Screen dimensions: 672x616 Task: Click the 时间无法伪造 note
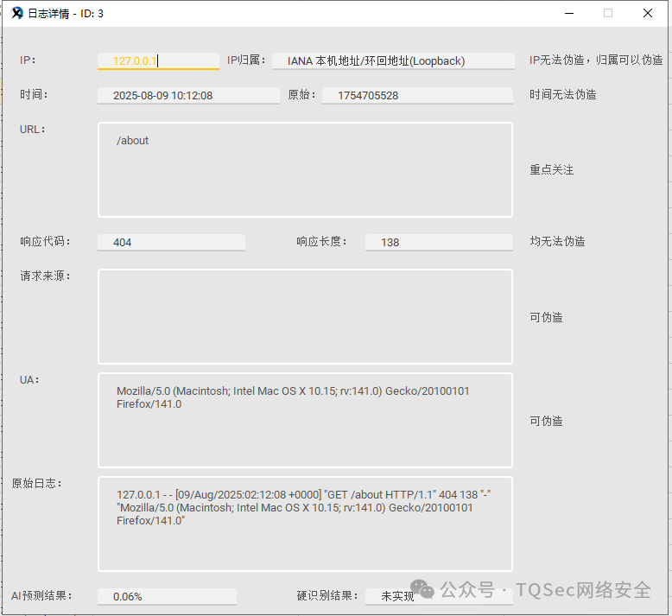[562, 94]
